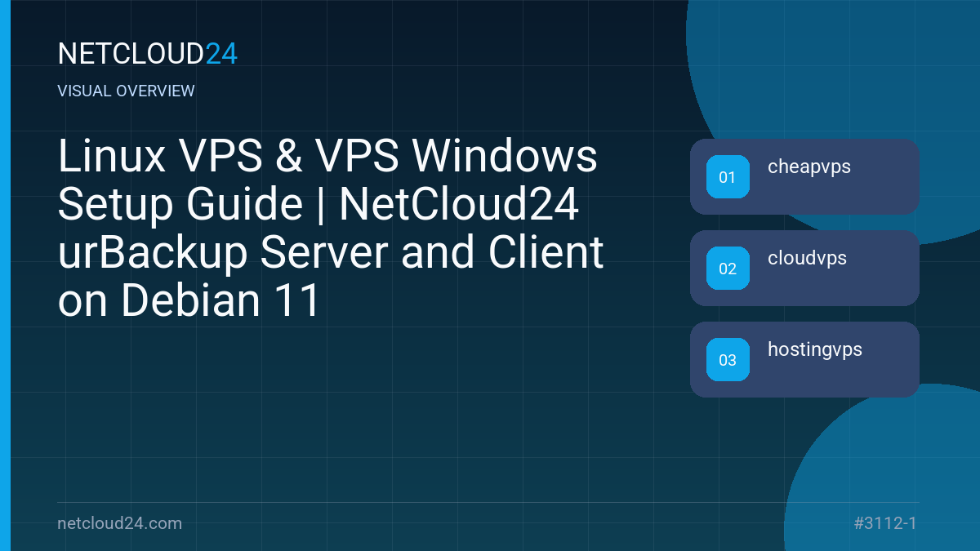Click the cheapvps label
The height and width of the screenshot is (551, 980).
pos(809,167)
